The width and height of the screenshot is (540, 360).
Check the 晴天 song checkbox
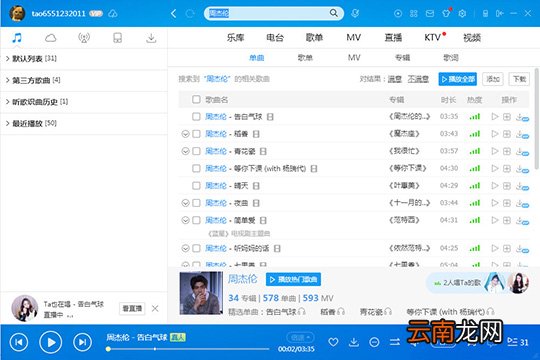(196, 186)
